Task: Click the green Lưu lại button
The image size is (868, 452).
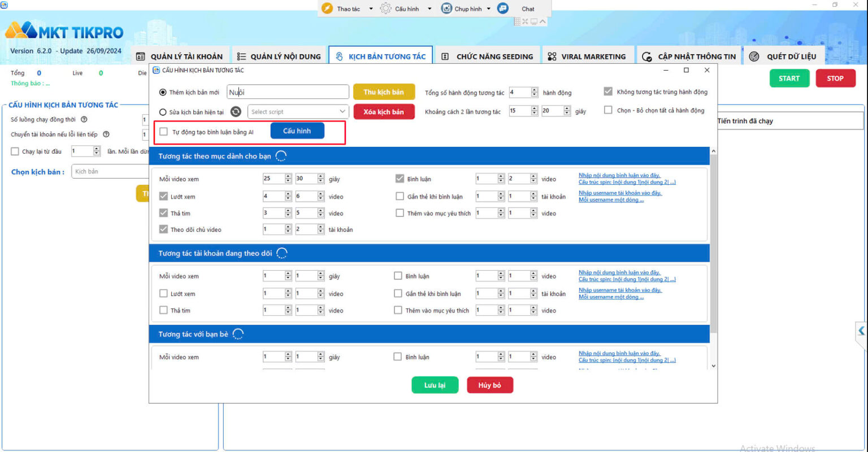Action: point(435,385)
